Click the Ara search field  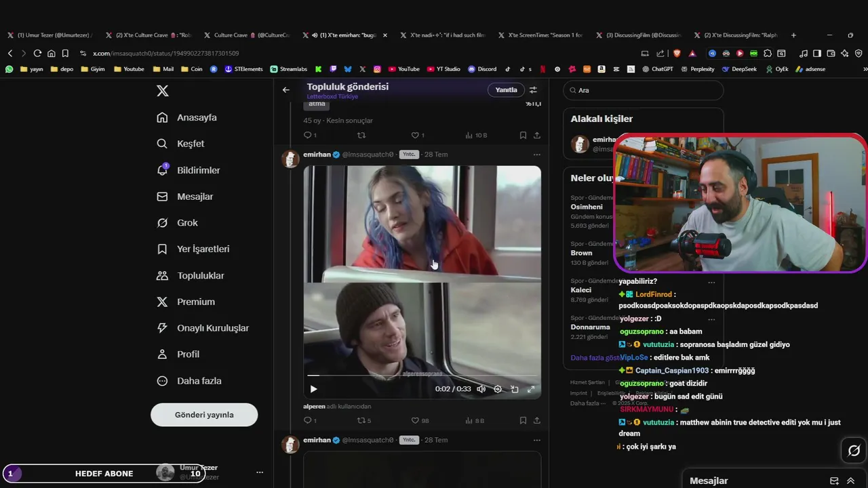click(644, 90)
